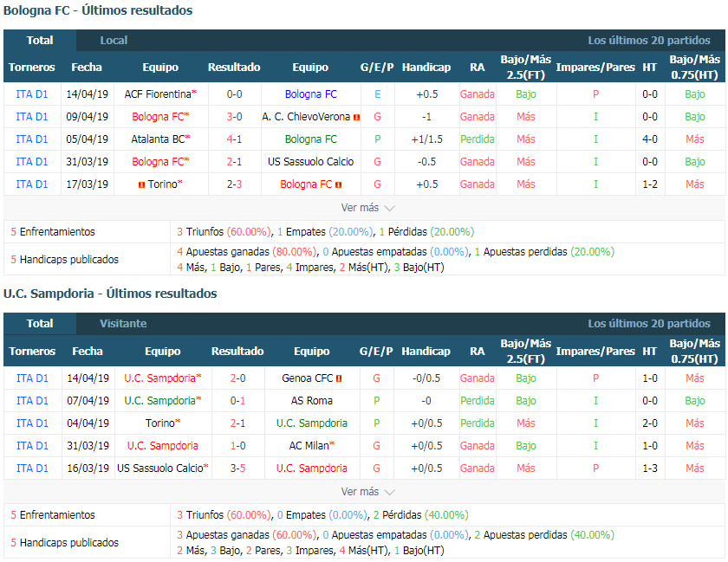Click Perdida in AS Roma row
Image resolution: width=728 pixels, height=562 pixels.
pos(478,400)
